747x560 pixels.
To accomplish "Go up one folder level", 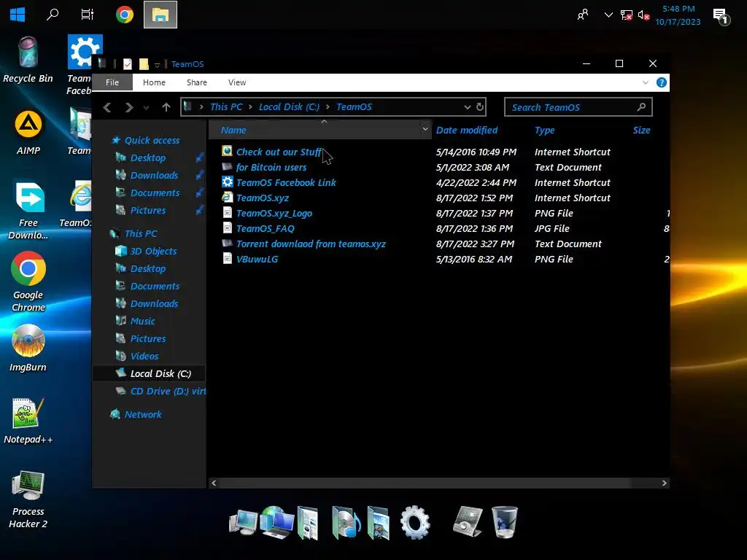I will click(x=166, y=108).
